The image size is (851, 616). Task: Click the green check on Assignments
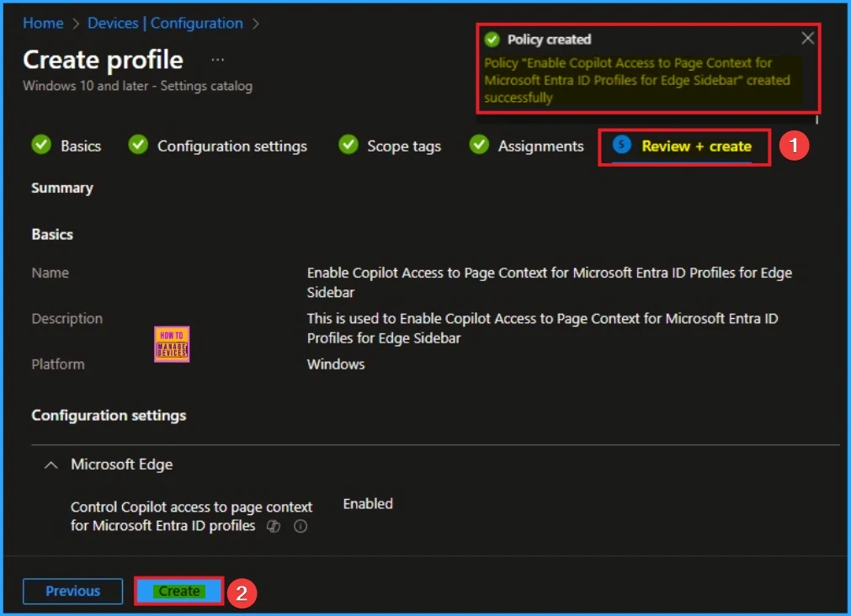coord(479,145)
